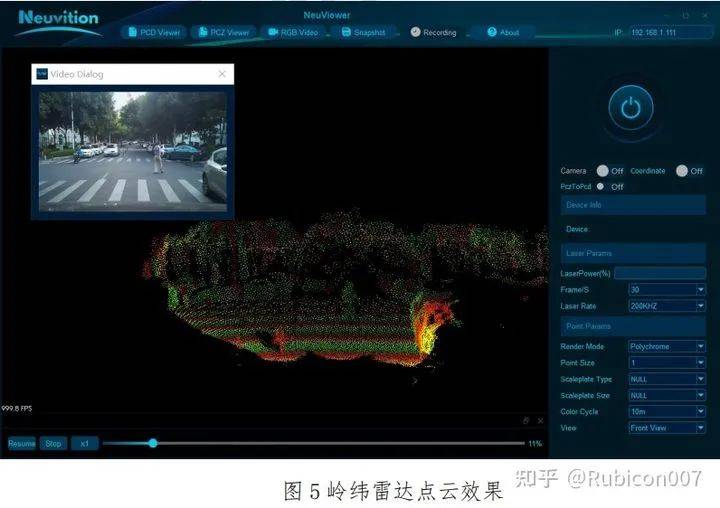The width and height of the screenshot is (720, 508).
Task: Open the PCD Viewer toolbar icon
Action: coord(131,32)
